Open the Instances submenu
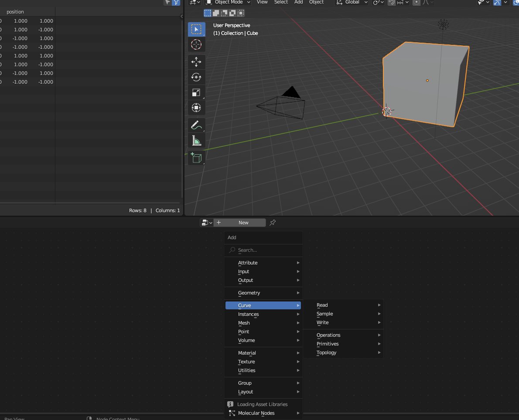The height and width of the screenshot is (420, 519). tap(263, 314)
